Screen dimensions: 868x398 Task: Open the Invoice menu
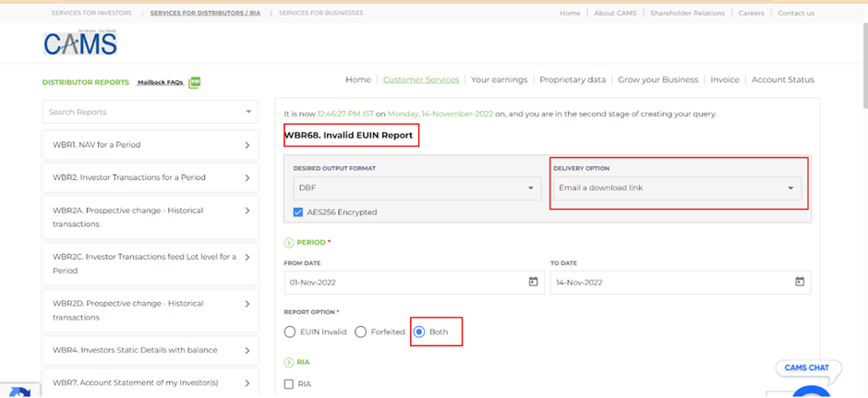pos(725,79)
